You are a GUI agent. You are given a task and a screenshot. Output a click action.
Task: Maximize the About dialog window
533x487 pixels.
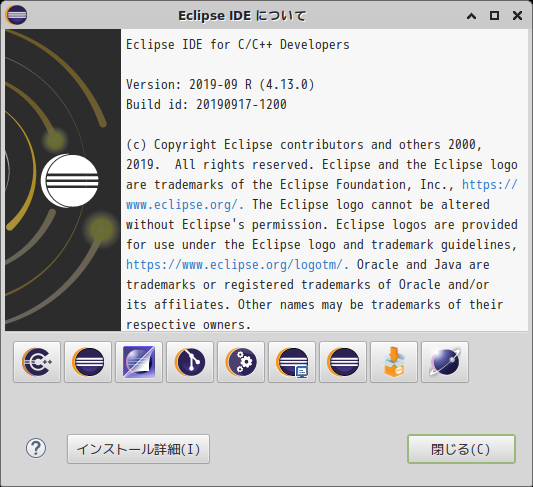pos(494,16)
